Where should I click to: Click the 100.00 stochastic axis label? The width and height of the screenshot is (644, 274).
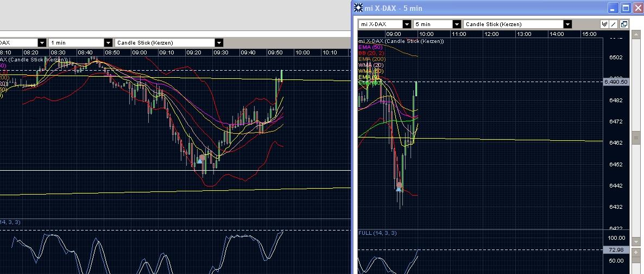click(617, 238)
